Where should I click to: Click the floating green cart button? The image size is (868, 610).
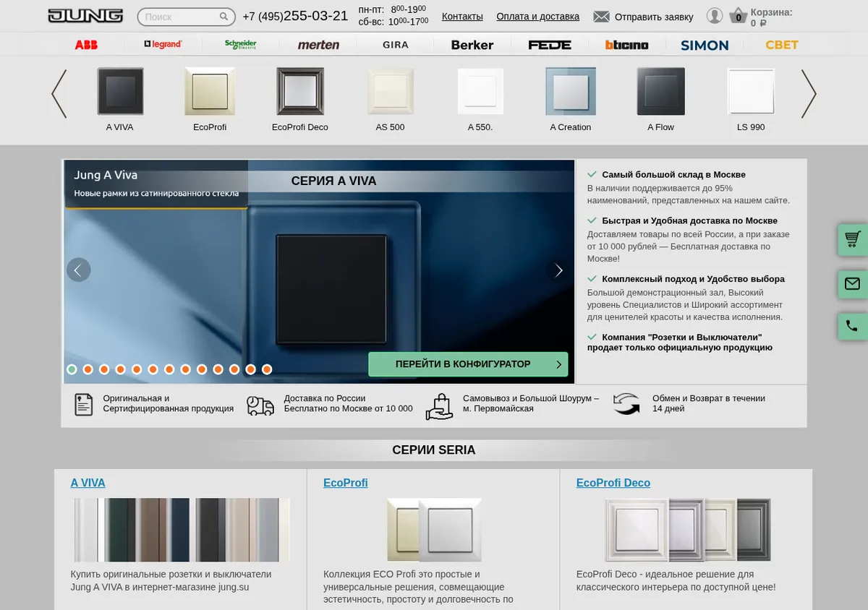853,239
